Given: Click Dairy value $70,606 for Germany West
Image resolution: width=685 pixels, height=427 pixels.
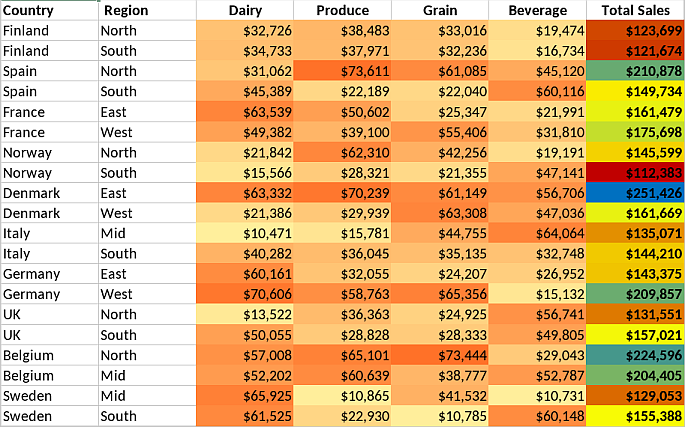Looking at the screenshot, I should (x=245, y=294).
